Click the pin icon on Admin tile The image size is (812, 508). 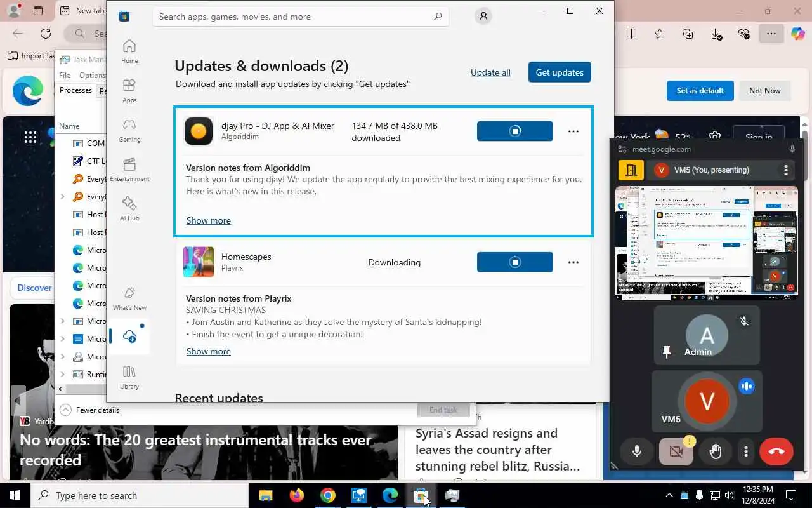(667, 352)
